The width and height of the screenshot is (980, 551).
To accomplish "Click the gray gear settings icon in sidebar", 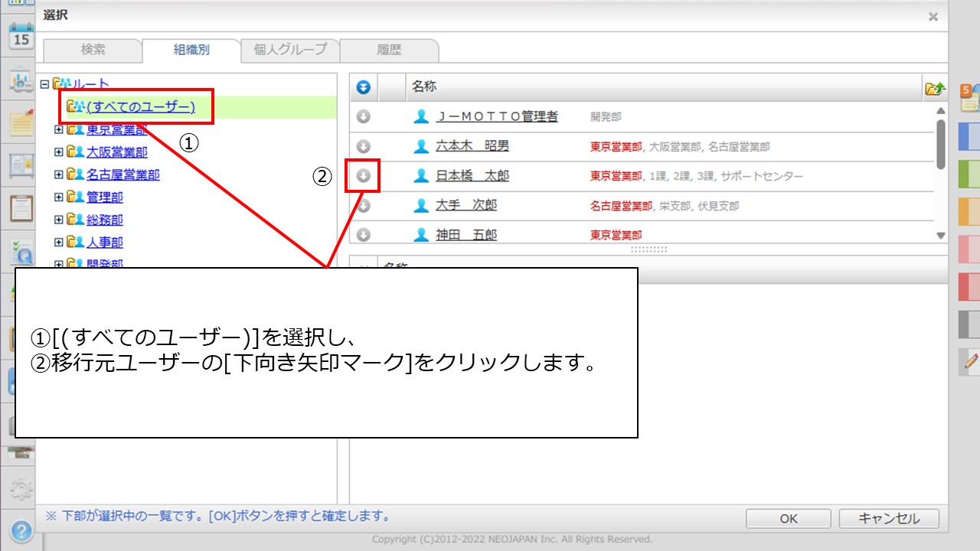I will (x=21, y=488).
